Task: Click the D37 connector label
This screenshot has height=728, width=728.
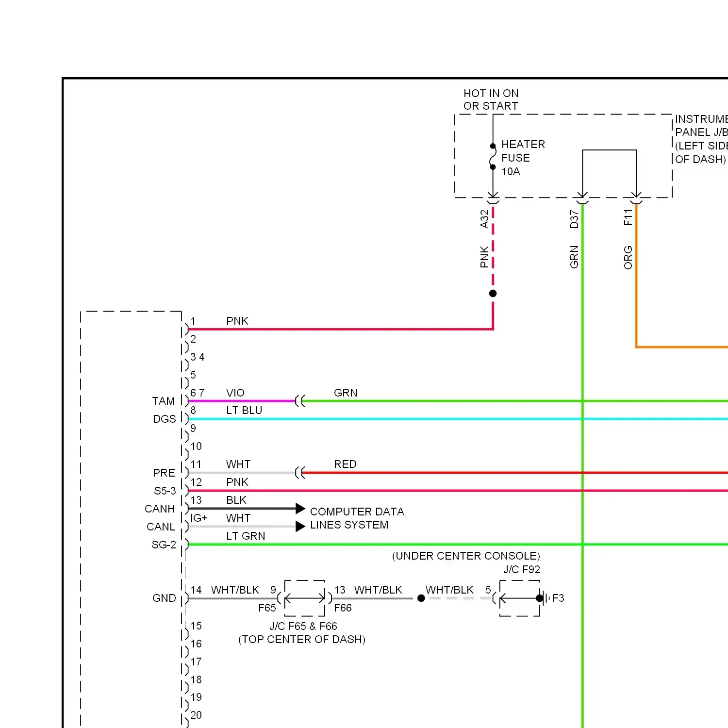Action: tap(574, 219)
